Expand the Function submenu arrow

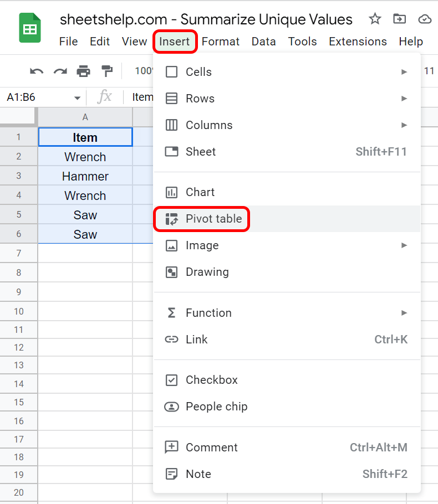(404, 313)
